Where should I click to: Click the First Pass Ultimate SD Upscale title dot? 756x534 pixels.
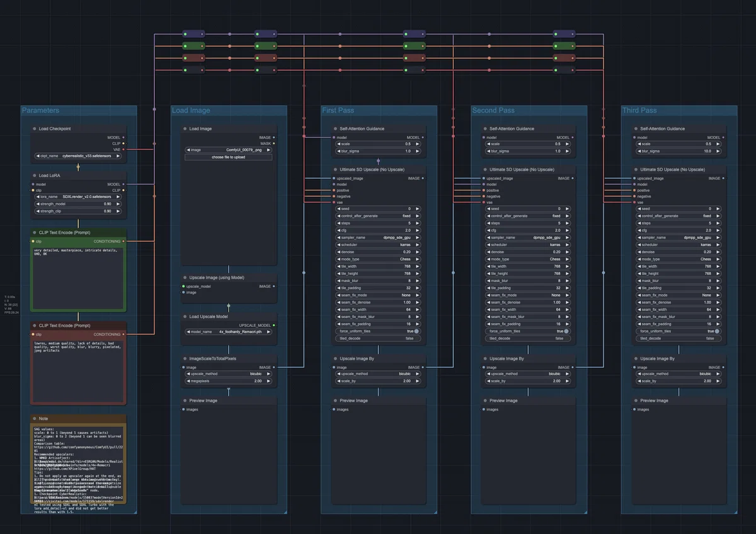(334, 169)
